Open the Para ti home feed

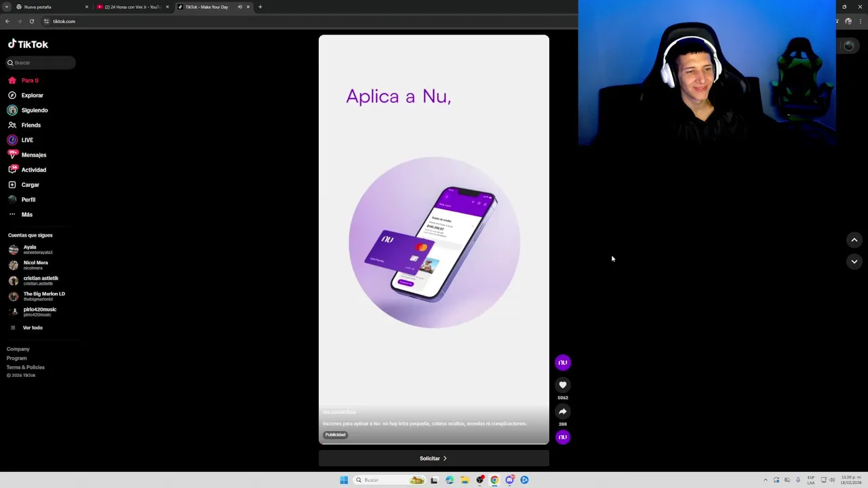point(24,80)
